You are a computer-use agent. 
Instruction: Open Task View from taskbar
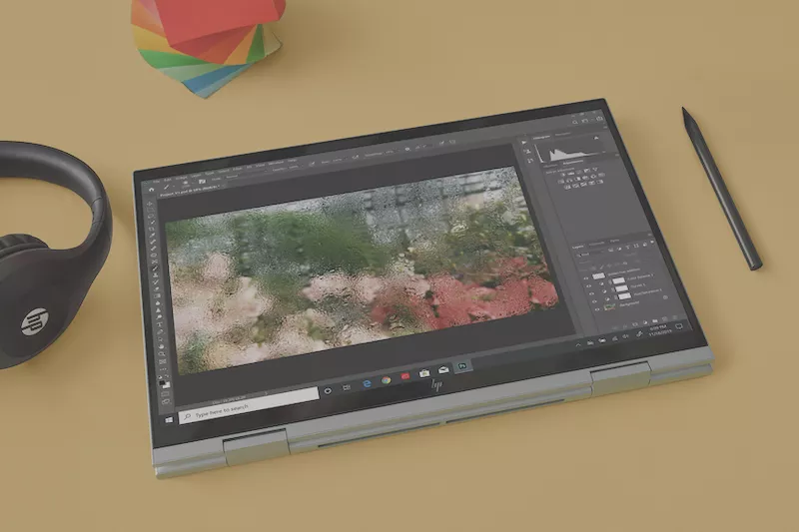[x=346, y=387]
